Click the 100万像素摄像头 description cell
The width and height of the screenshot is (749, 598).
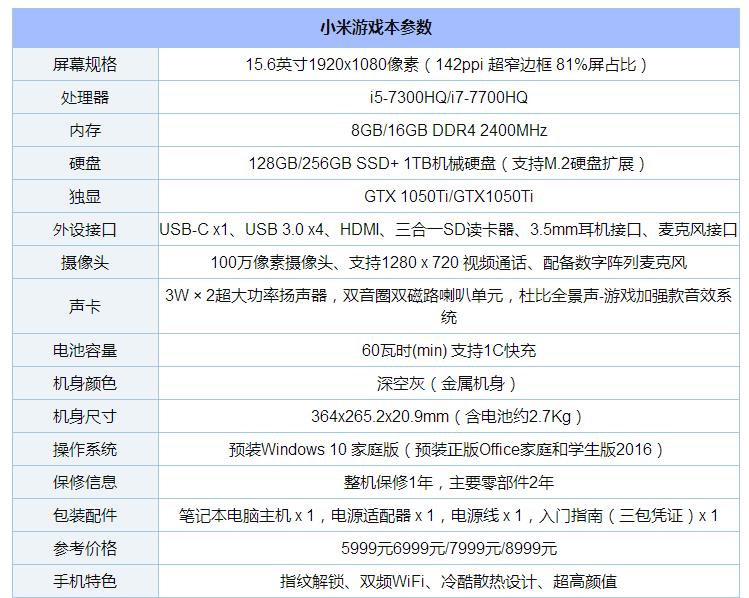point(449,262)
